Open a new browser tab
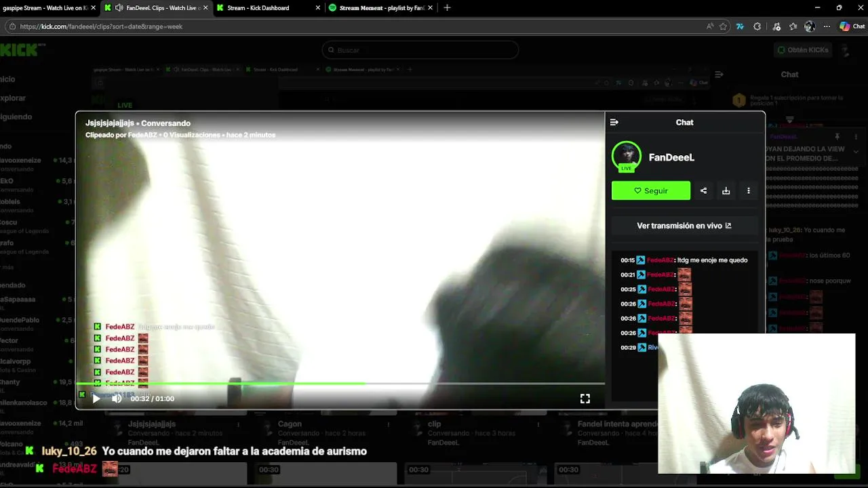Image resolution: width=868 pixels, height=488 pixels. pos(447,8)
